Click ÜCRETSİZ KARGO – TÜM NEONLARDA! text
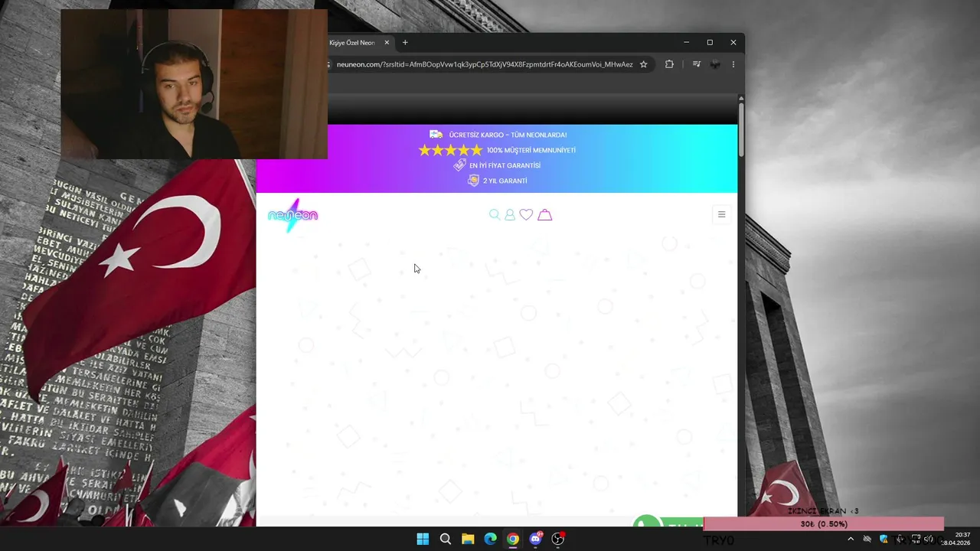This screenshot has height=551, width=980. pos(508,135)
